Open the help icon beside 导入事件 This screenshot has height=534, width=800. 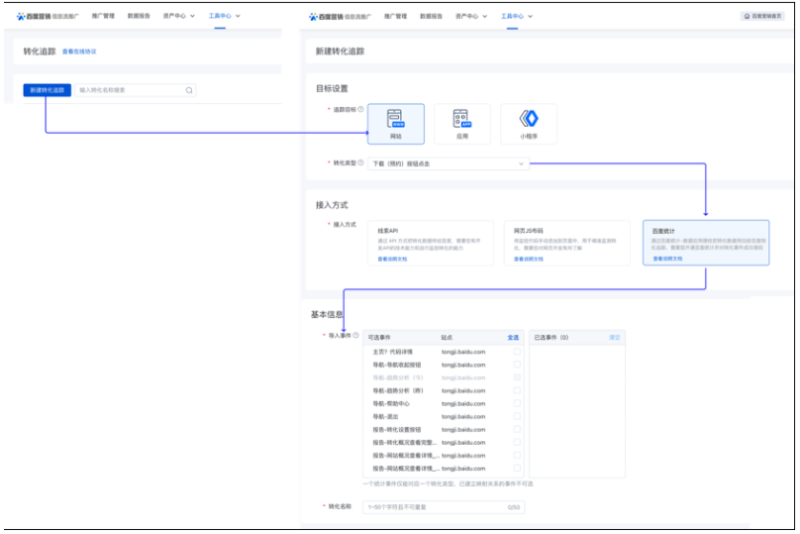click(356, 335)
